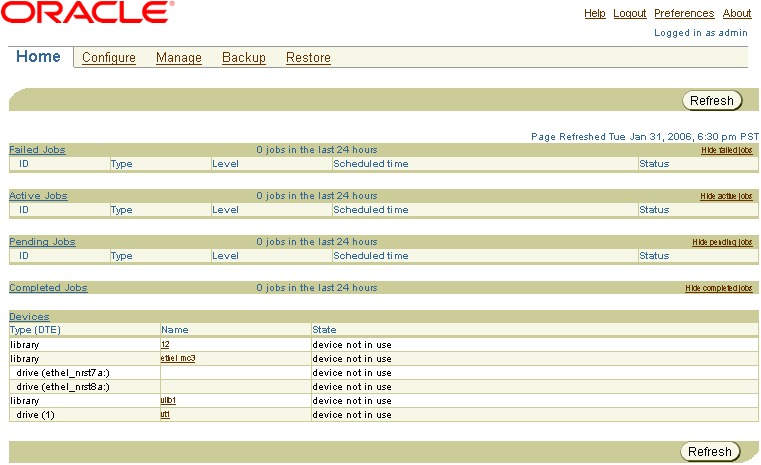The height and width of the screenshot is (465, 761).
Task: Open the About link
Action: 737,14
